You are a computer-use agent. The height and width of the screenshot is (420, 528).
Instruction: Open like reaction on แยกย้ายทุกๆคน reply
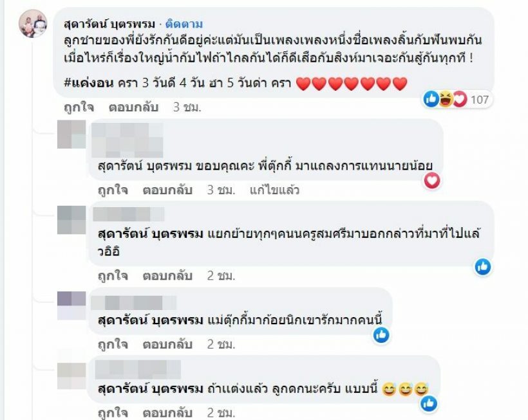point(482,267)
